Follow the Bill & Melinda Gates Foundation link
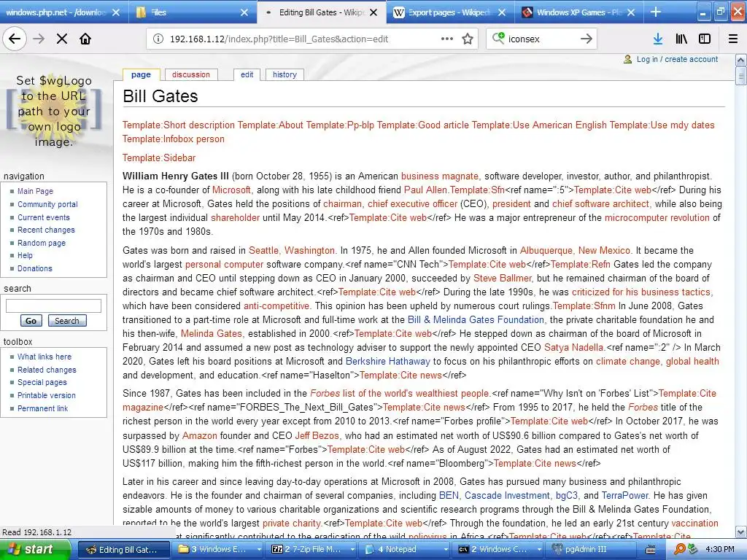This screenshot has width=747, height=560. (476, 319)
